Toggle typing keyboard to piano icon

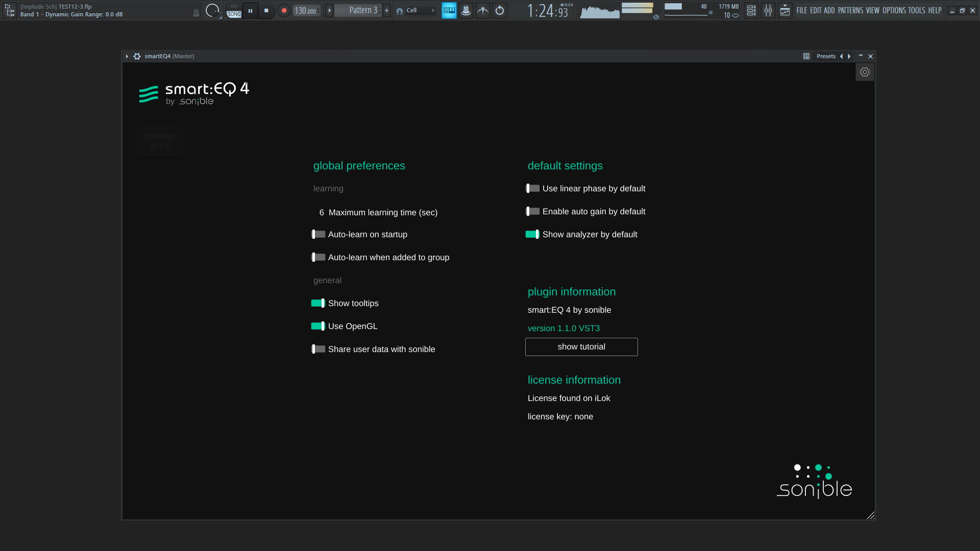point(449,10)
